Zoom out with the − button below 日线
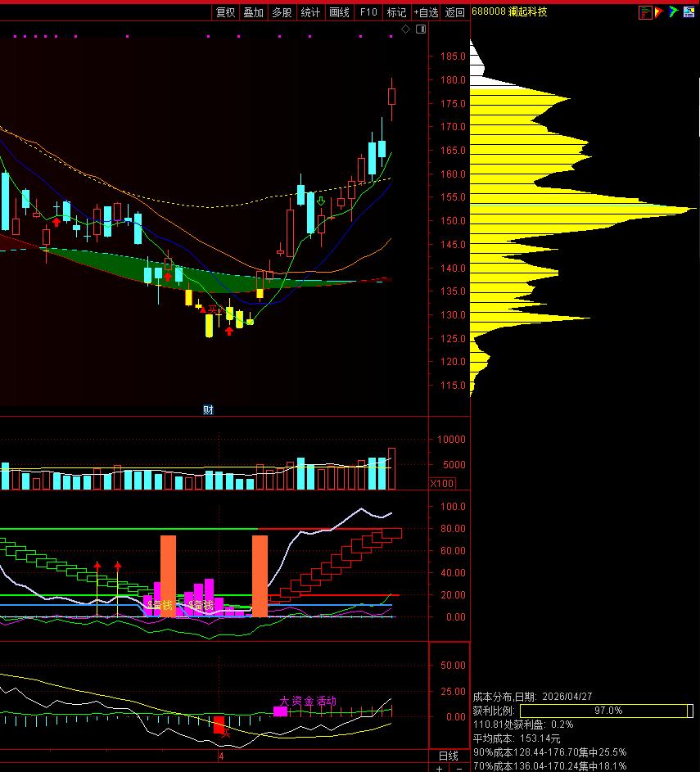Viewport: 700px width, 772px height. [458, 769]
